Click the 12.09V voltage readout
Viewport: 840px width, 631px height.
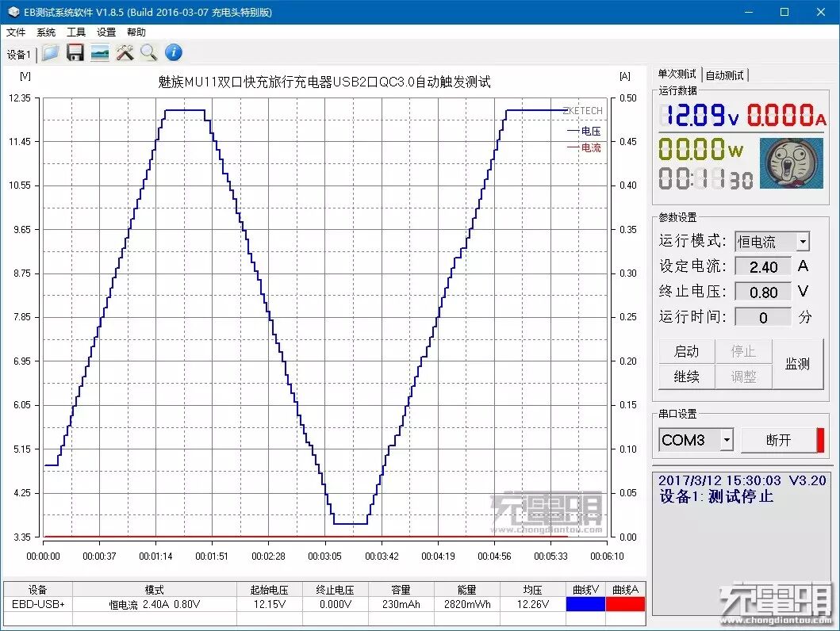[699, 114]
